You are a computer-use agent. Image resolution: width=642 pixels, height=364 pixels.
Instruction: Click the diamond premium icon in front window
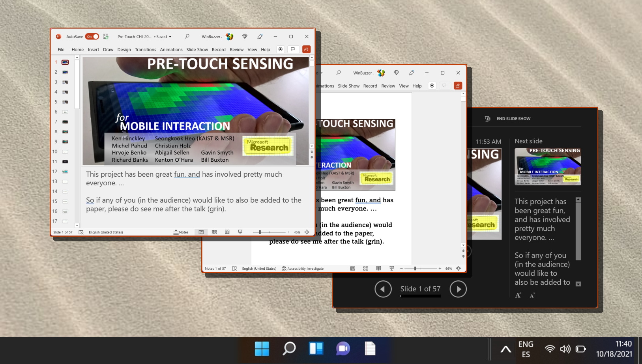pos(245,36)
